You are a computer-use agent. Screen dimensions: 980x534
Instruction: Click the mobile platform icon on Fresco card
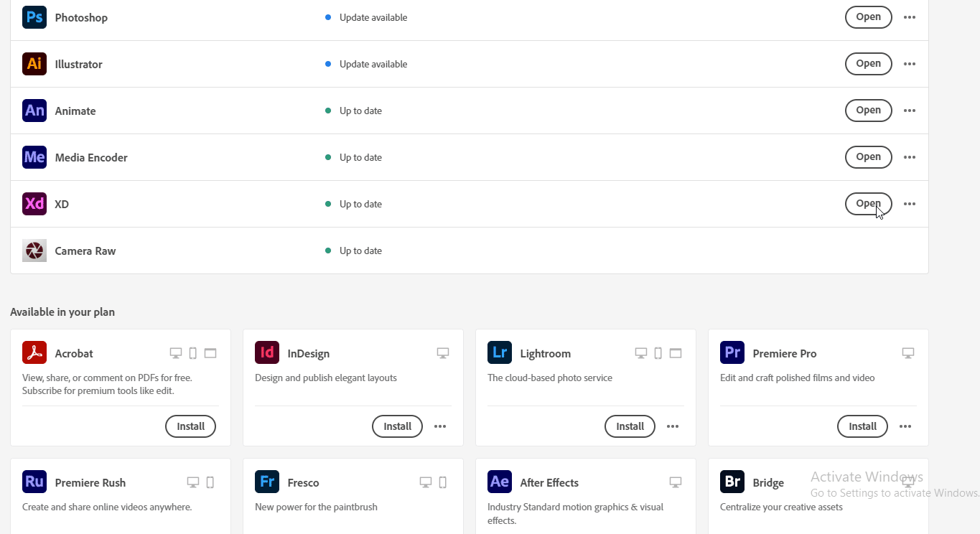[x=443, y=482]
